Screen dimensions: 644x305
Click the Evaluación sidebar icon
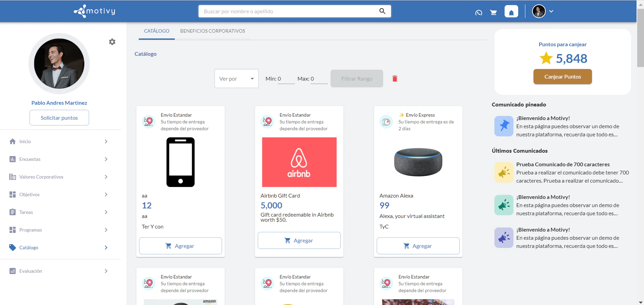(x=13, y=271)
